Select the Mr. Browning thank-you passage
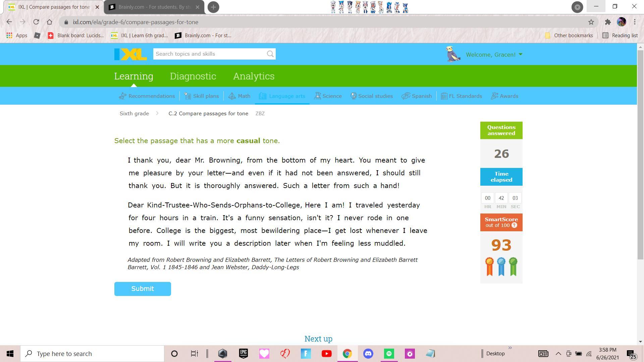The image size is (644, 362). click(x=277, y=173)
